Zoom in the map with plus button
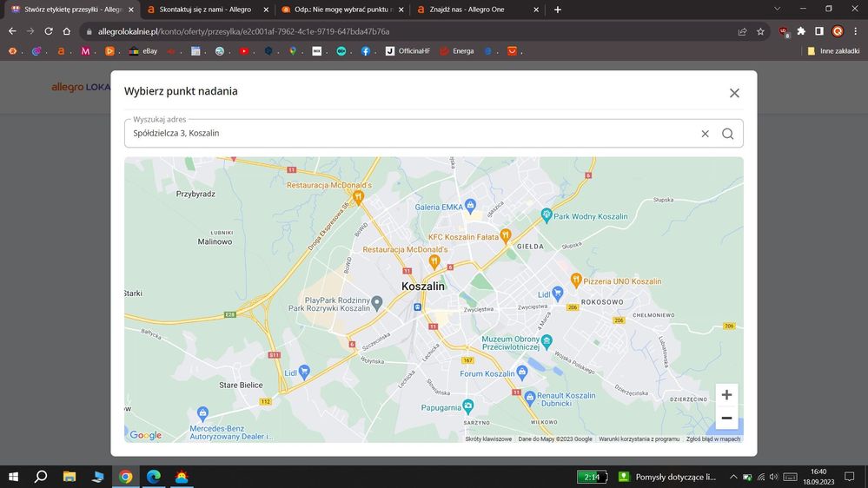 (x=726, y=394)
